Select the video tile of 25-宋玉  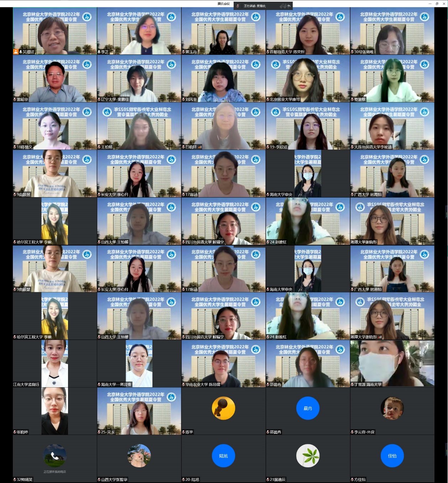click(x=139, y=411)
